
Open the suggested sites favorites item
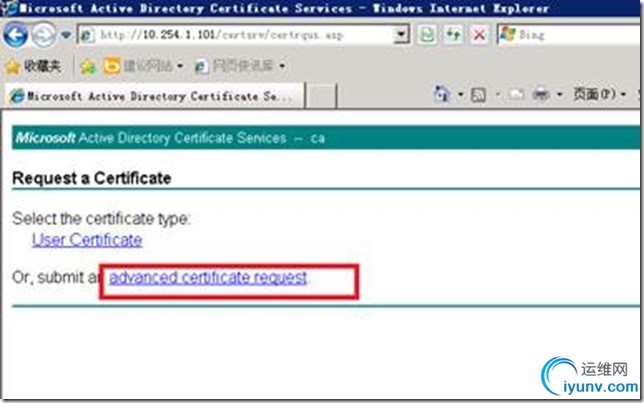click(143, 66)
